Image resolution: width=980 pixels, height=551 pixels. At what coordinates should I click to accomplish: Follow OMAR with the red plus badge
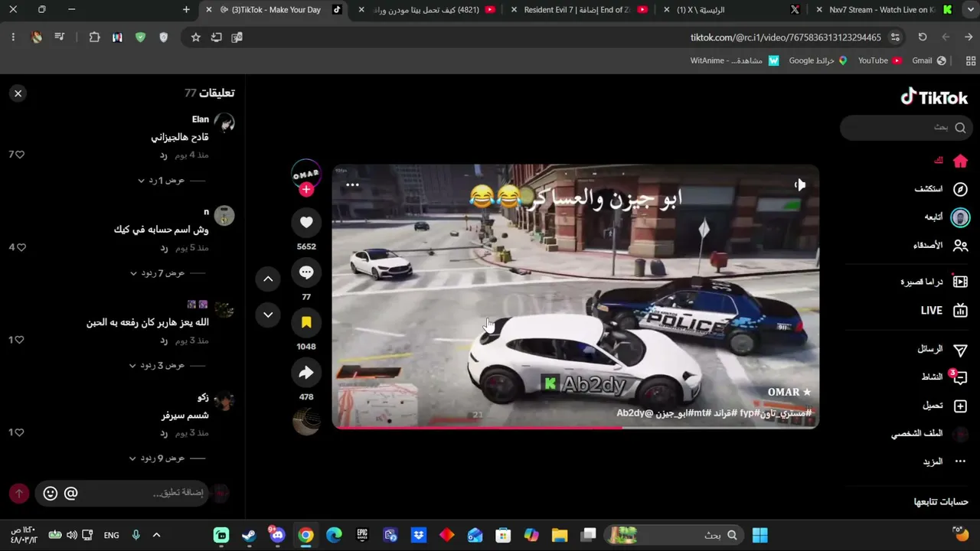[x=306, y=190]
